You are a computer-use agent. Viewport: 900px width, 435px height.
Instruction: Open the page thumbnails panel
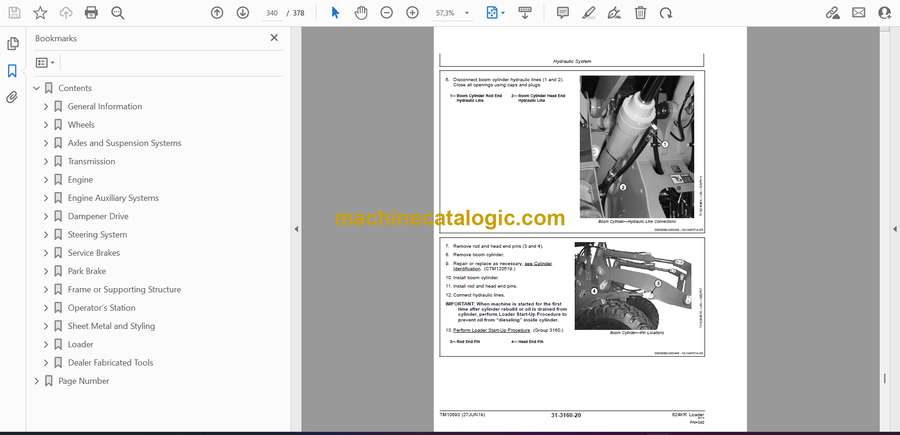coord(13,44)
